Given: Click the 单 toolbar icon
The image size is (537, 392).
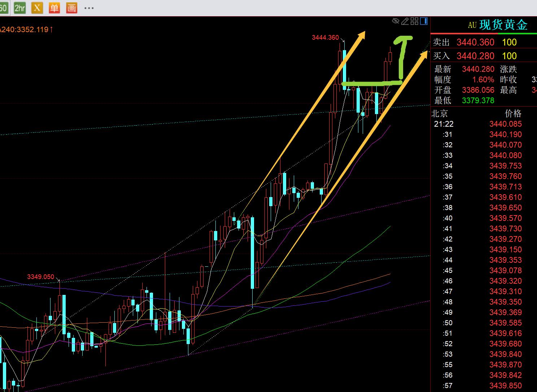Looking at the screenshot, I should [x=54, y=8].
